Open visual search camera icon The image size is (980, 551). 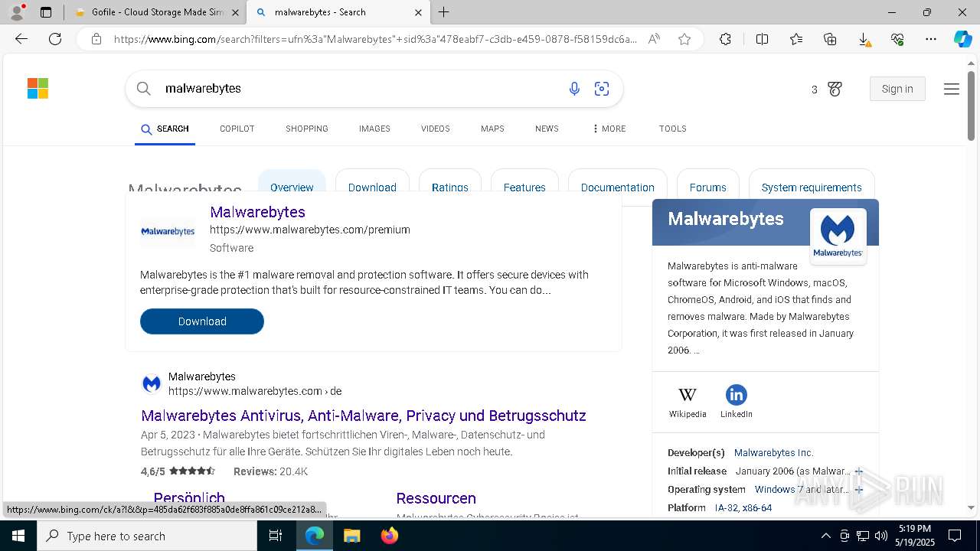click(602, 89)
